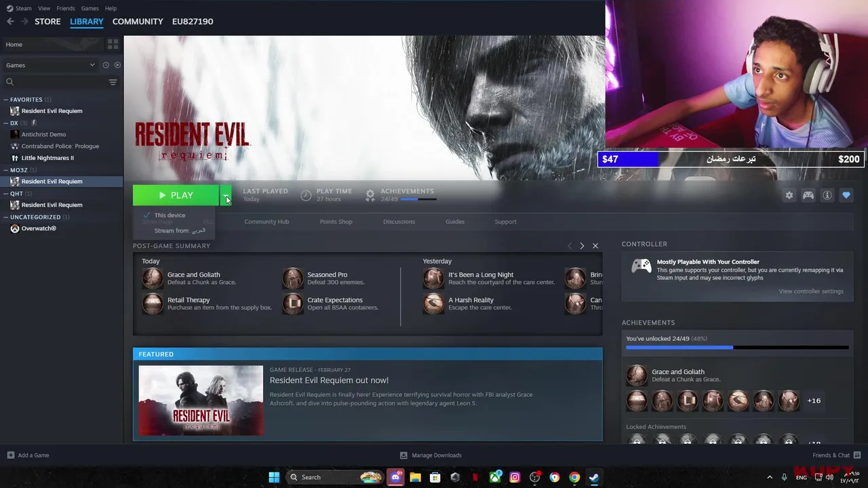This screenshot has height=488, width=868.
Task: Collapse the MO3Z category
Action: 6,170
